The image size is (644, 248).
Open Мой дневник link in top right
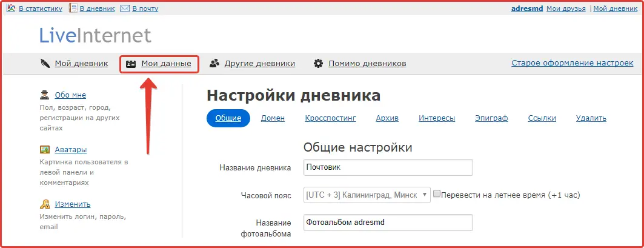(616, 8)
